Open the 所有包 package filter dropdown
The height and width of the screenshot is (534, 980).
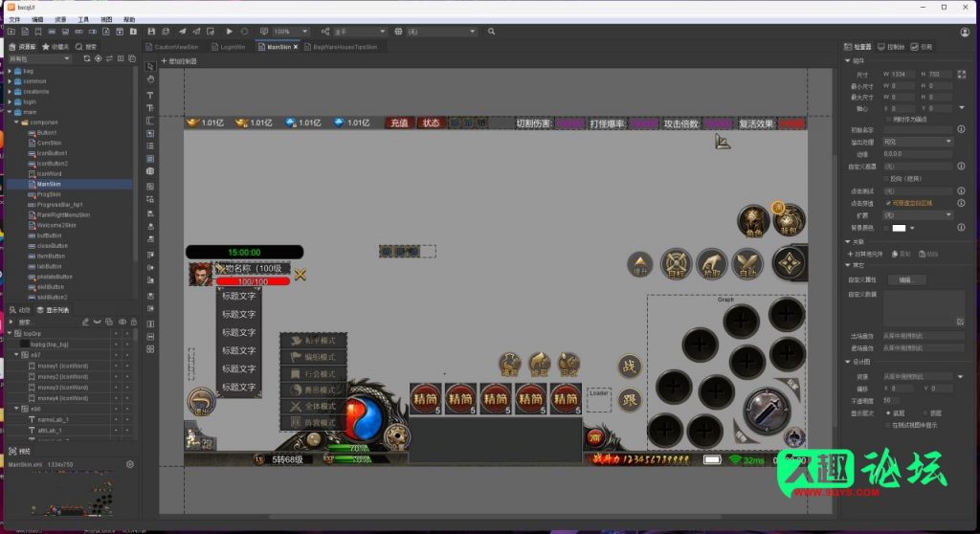click(x=39, y=58)
